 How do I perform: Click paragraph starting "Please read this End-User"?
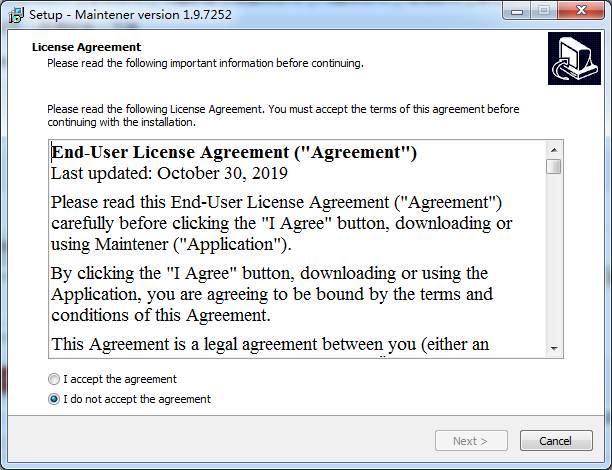tap(281, 221)
